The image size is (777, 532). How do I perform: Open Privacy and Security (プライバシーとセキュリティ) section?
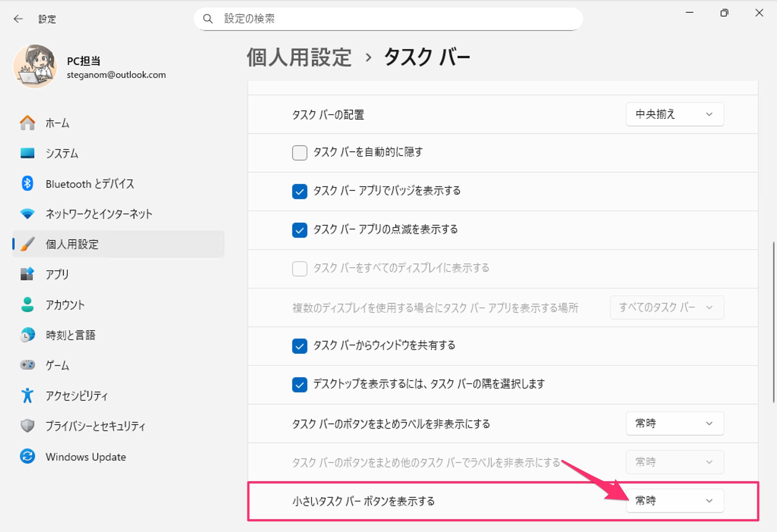[95, 426]
